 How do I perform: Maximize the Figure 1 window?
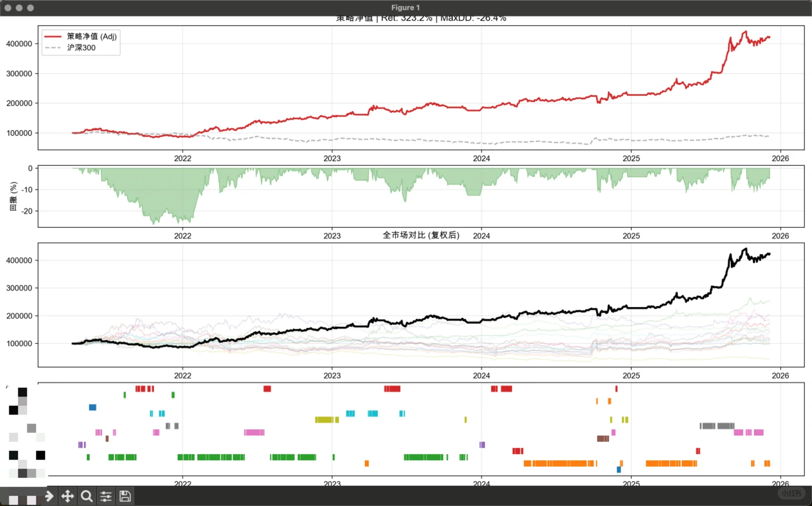coord(30,7)
